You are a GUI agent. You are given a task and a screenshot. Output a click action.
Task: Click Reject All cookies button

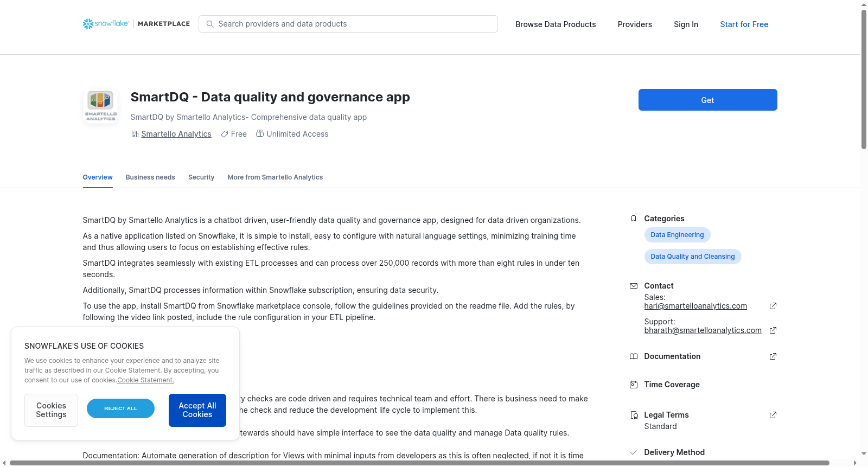point(120,408)
